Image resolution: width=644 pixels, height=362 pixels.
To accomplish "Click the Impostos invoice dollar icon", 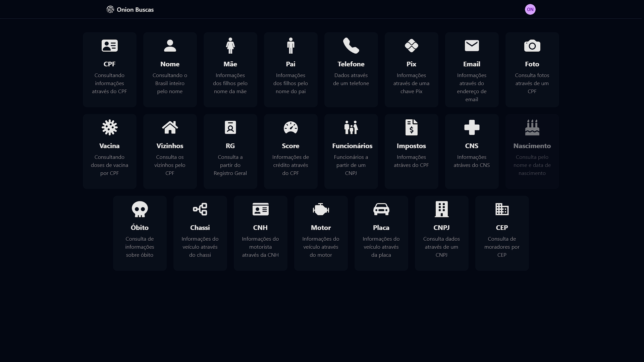I will [x=412, y=127].
